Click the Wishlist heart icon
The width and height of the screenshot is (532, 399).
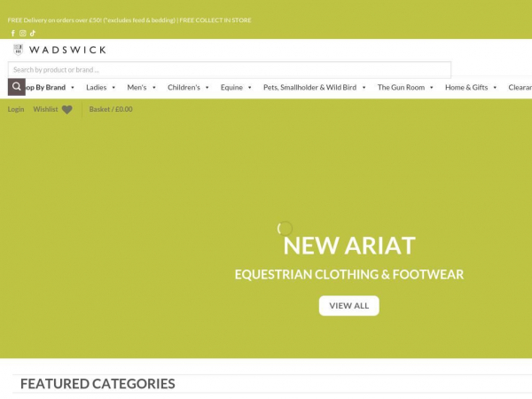66,110
